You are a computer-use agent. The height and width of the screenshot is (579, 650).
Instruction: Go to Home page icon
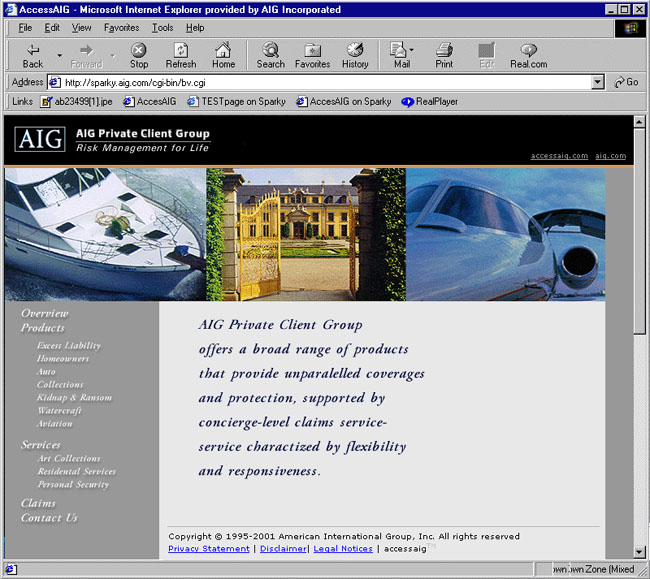[223, 50]
